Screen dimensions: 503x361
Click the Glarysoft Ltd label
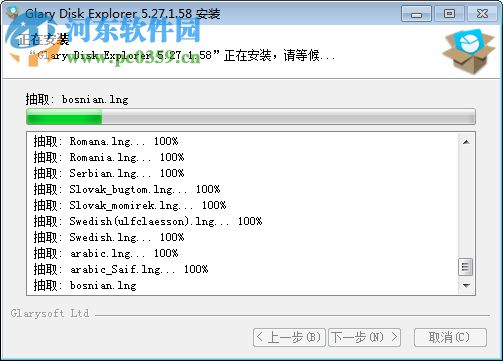pos(50,313)
